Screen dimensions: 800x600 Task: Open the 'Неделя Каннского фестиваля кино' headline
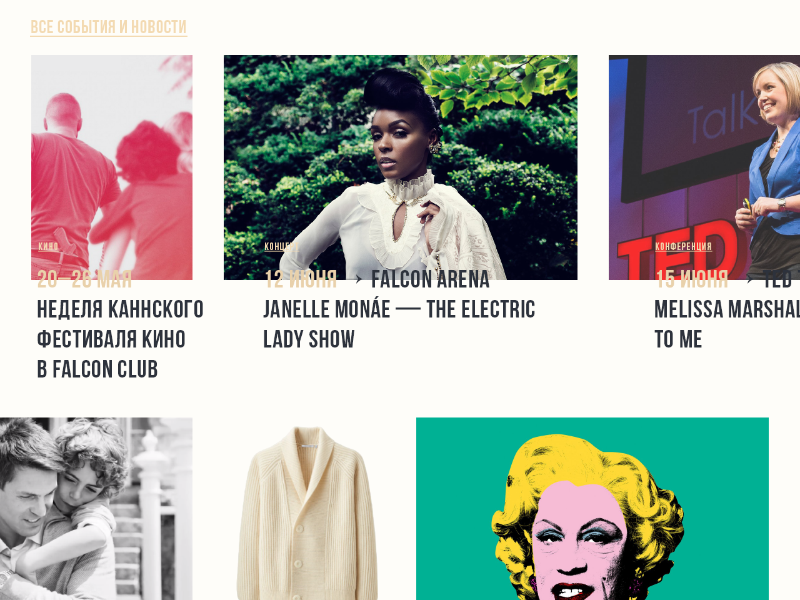(x=120, y=339)
